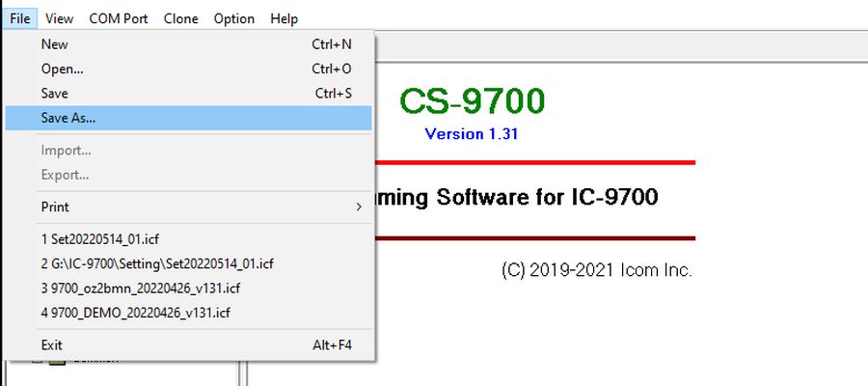Open recent file G:\IC-9700\Setting\Set20220514_01.icf
The width and height of the screenshot is (868, 386).
tap(189, 263)
